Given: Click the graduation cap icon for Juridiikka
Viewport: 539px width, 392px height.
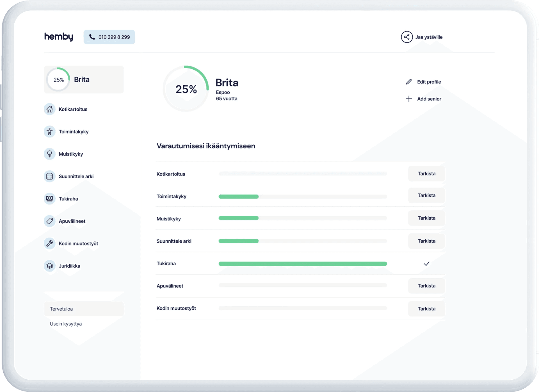Looking at the screenshot, I should coord(50,266).
